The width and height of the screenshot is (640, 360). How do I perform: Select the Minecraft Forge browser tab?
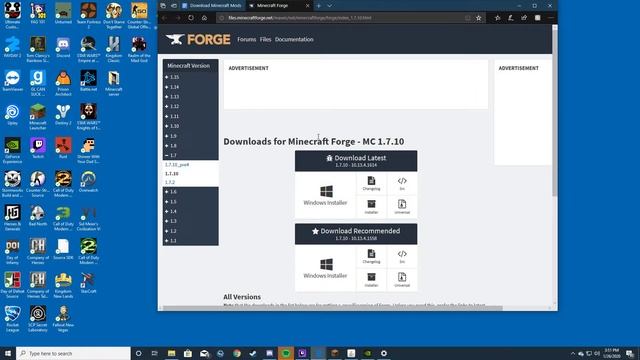click(280, 6)
